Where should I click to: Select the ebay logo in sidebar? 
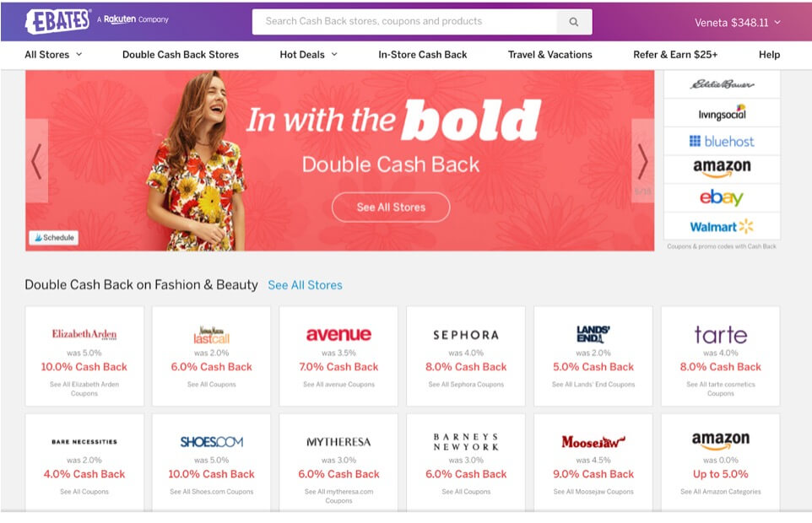722,197
